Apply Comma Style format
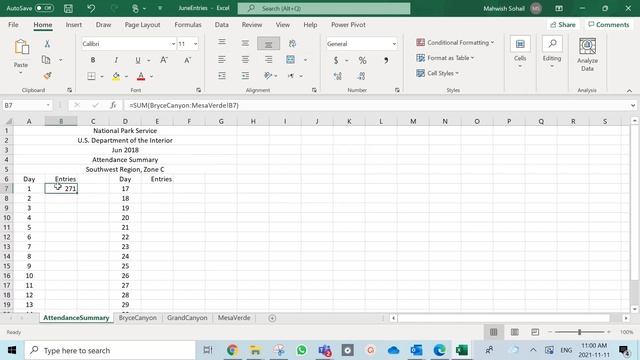640x360 pixels. (385, 60)
